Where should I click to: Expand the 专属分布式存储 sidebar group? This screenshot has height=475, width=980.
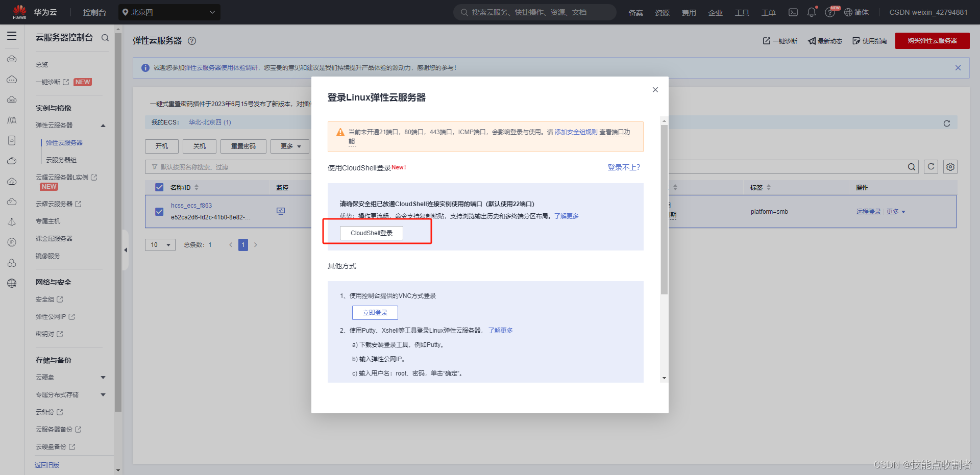tap(103, 395)
